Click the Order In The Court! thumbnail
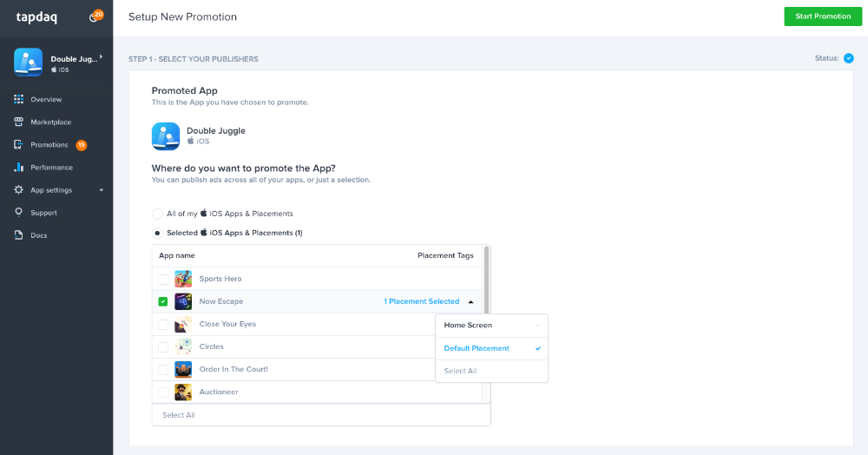Viewport: 868px width, 455px height. (183, 370)
